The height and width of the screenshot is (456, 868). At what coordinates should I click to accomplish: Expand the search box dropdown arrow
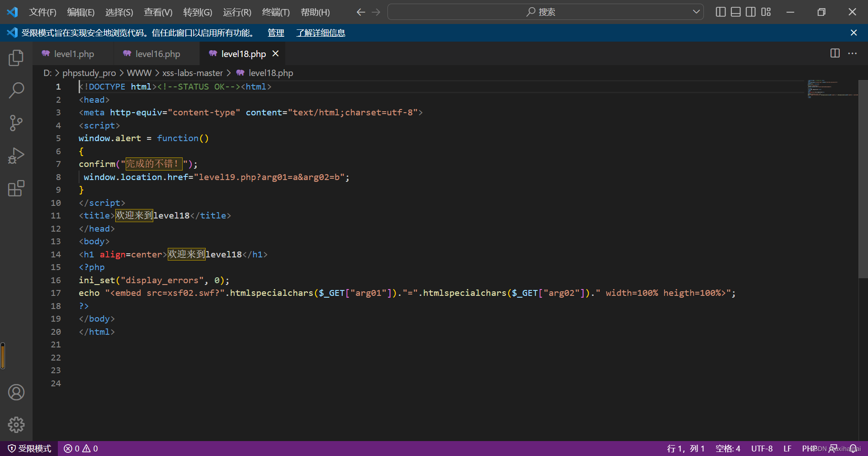[x=696, y=12]
